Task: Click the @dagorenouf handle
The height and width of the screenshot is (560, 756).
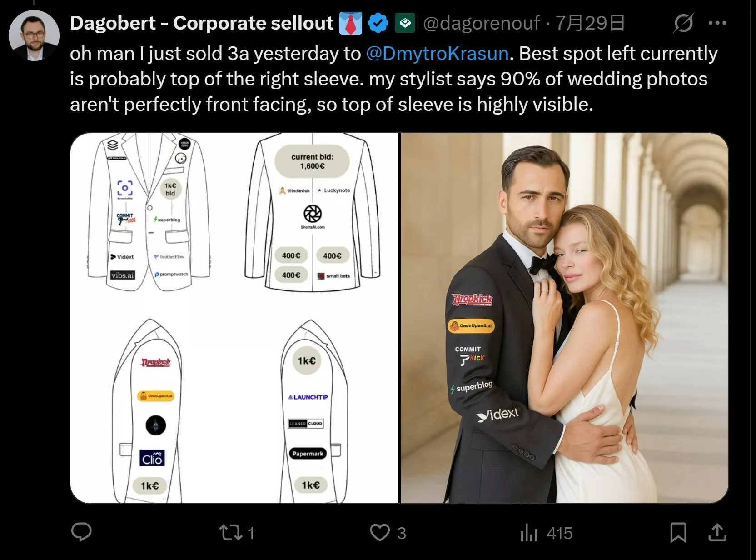Action: click(482, 23)
